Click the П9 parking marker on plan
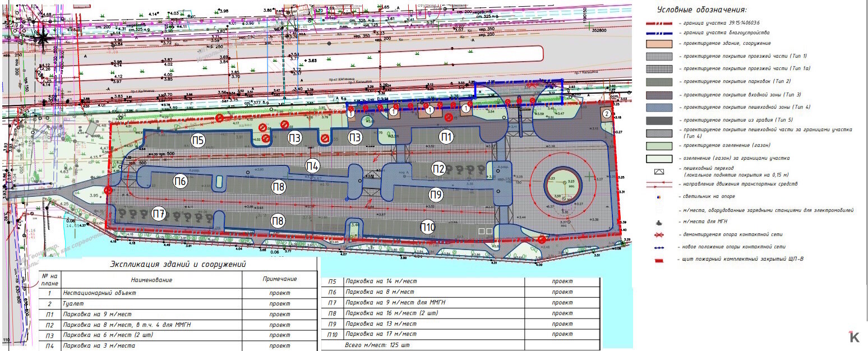The height and width of the screenshot is (351, 868). (x=436, y=195)
